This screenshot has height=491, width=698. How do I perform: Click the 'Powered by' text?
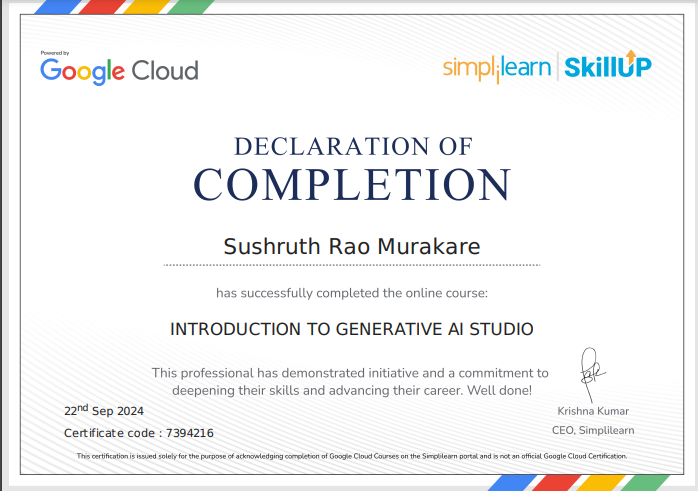click(x=55, y=52)
